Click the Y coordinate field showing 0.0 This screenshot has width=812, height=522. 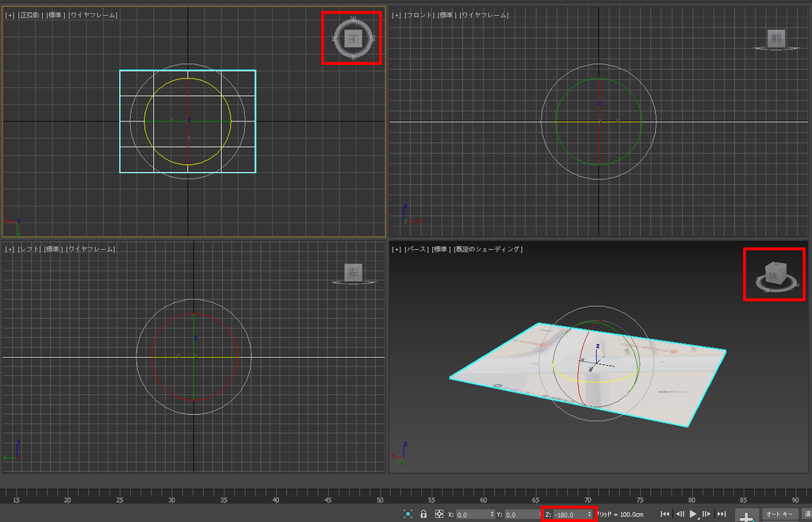point(523,514)
